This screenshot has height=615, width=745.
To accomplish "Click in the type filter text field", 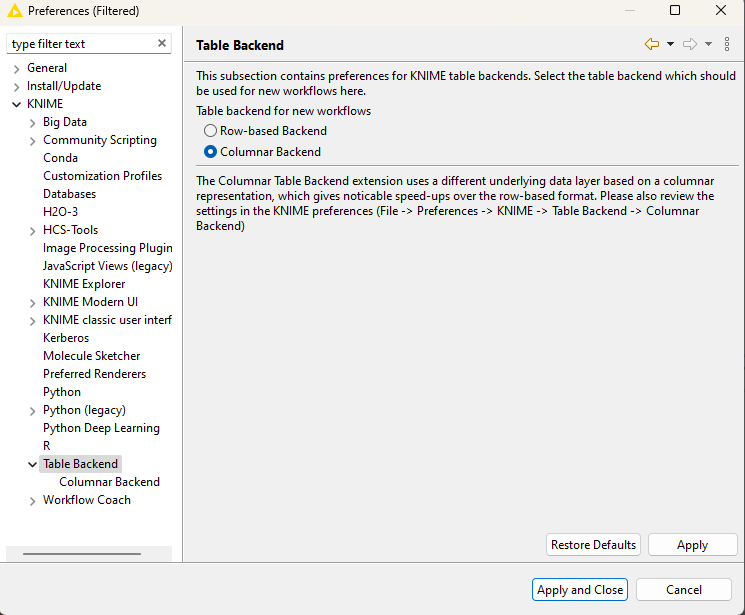I will (x=80, y=44).
